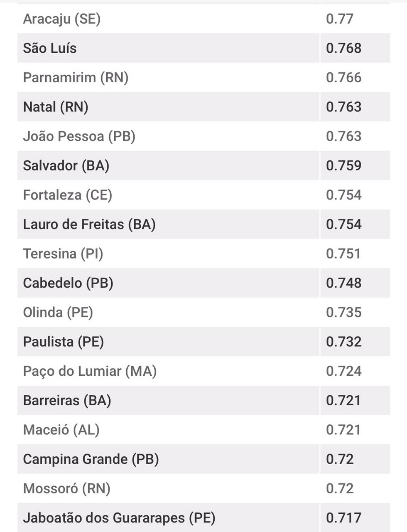Click the Olinda (PE) city name
This screenshot has width=407, height=532.
tap(58, 313)
